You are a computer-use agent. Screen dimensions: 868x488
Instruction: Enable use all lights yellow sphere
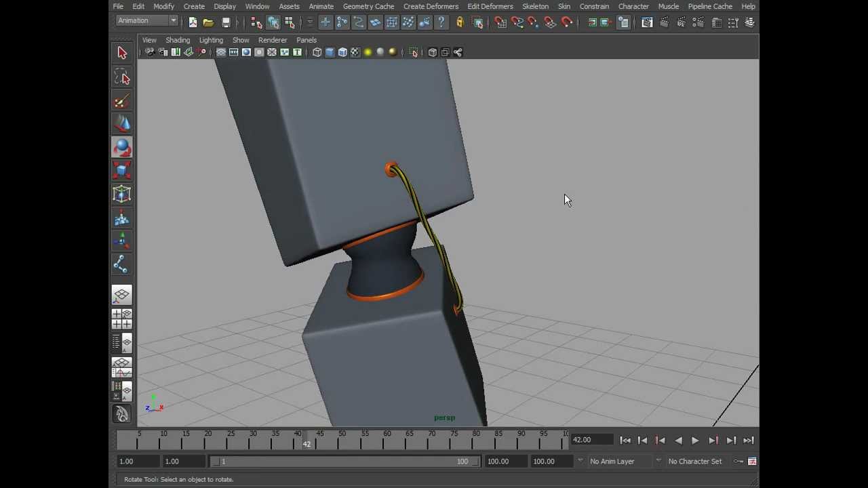(x=368, y=52)
